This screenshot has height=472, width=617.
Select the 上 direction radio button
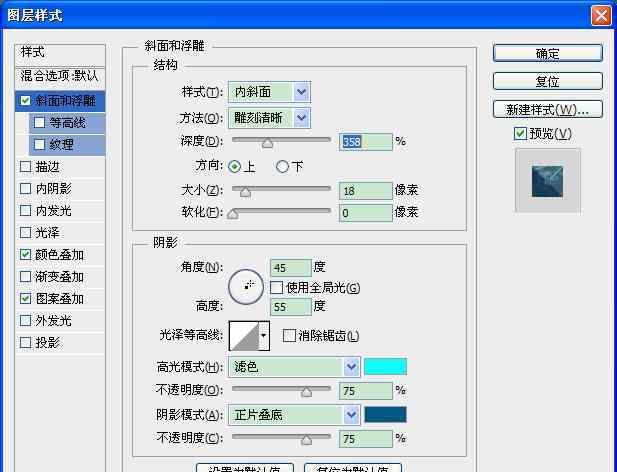[235, 167]
